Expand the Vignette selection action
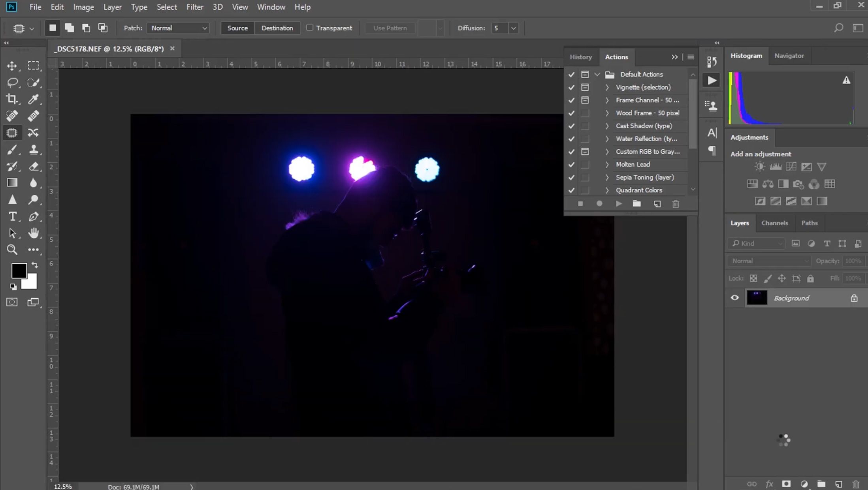This screenshot has height=490, width=868. pyautogui.click(x=607, y=87)
